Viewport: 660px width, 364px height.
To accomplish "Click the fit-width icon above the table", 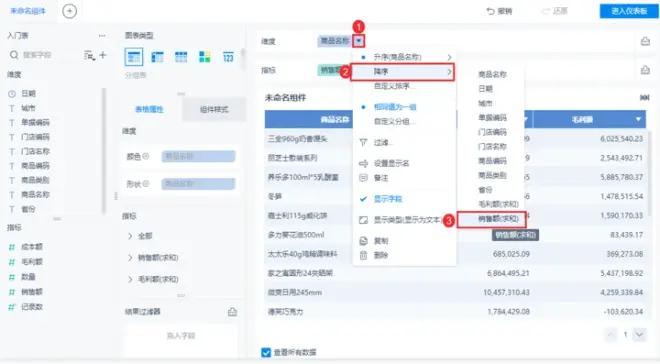I will [644, 98].
